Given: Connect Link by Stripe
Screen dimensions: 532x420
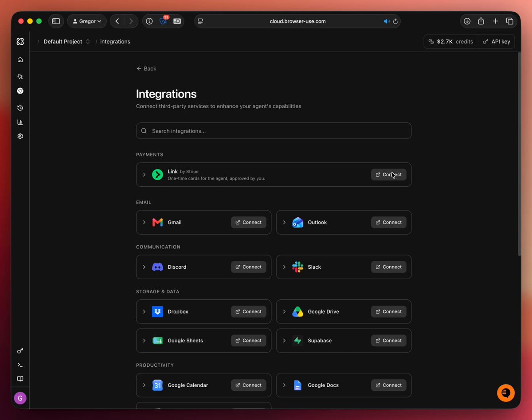Looking at the screenshot, I should 388,175.
